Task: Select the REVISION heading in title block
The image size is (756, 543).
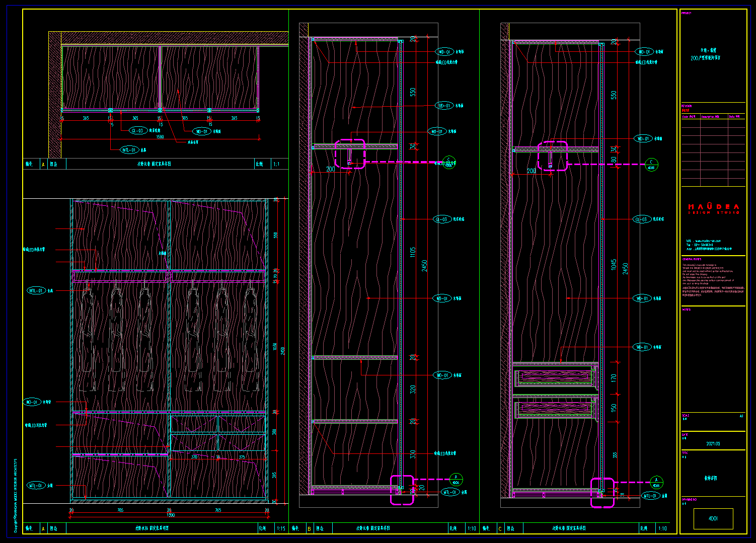Action: click(686, 106)
